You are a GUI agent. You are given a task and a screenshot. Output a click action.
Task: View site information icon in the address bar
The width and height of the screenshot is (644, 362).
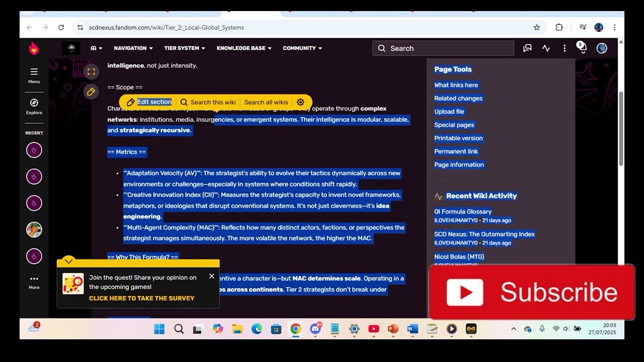click(x=80, y=28)
